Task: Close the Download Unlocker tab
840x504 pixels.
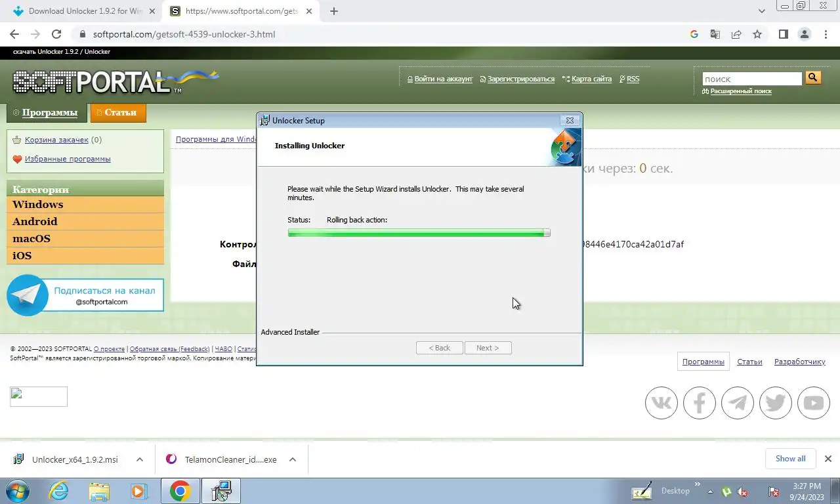Action: [x=152, y=11]
